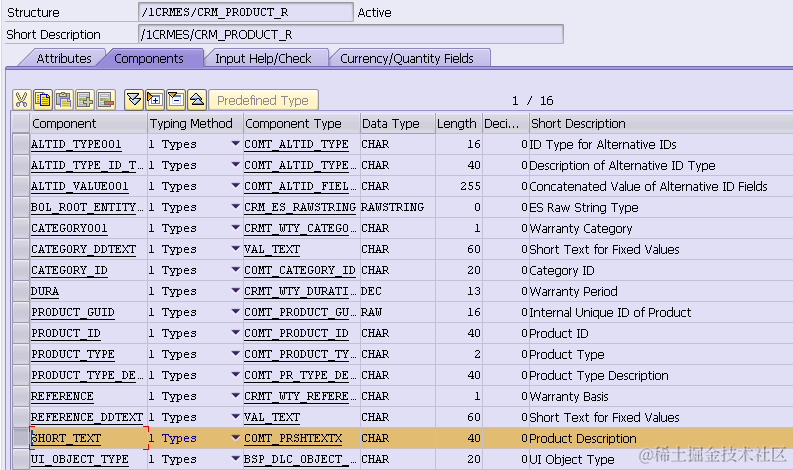Open Typing Method dropdown for PRODUCT_TYPE row

pos(235,354)
